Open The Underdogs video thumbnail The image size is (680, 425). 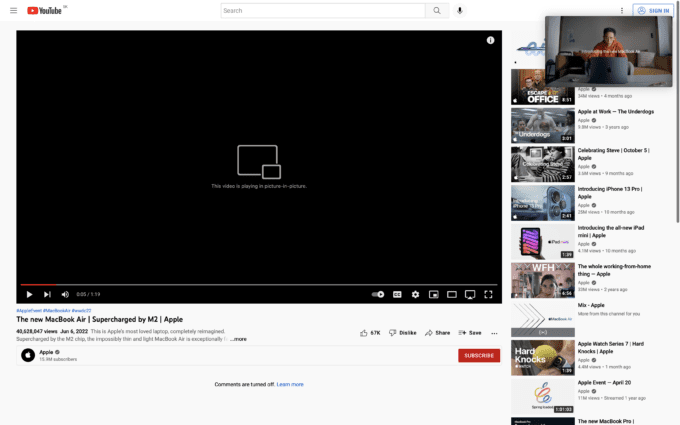(543, 125)
